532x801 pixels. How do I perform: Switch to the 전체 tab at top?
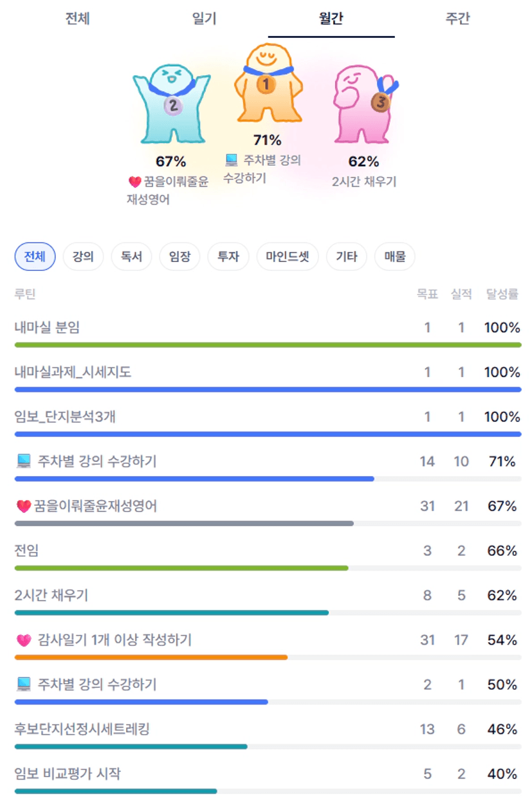[x=77, y=19]
